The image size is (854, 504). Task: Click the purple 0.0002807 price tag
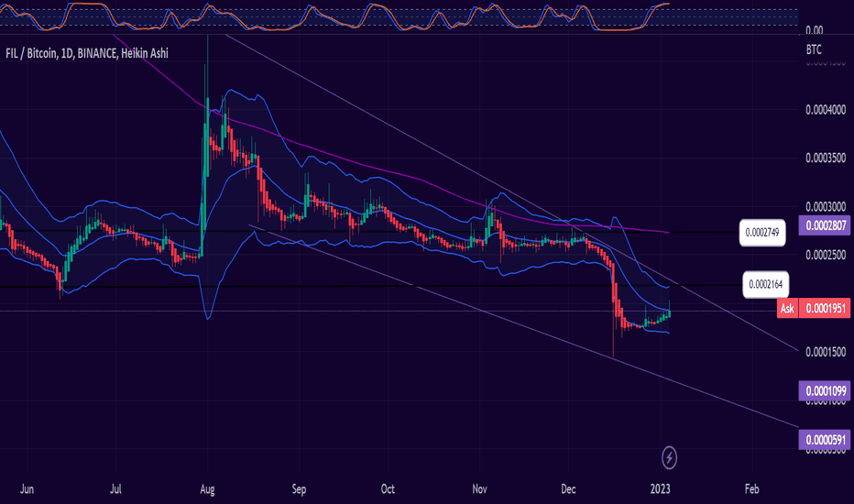[825, 225]
